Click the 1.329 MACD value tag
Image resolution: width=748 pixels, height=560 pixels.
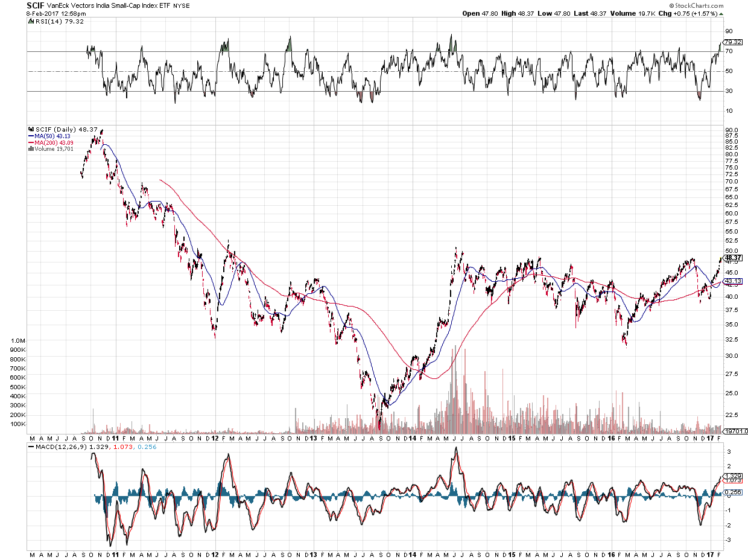[x=733, y=476]
